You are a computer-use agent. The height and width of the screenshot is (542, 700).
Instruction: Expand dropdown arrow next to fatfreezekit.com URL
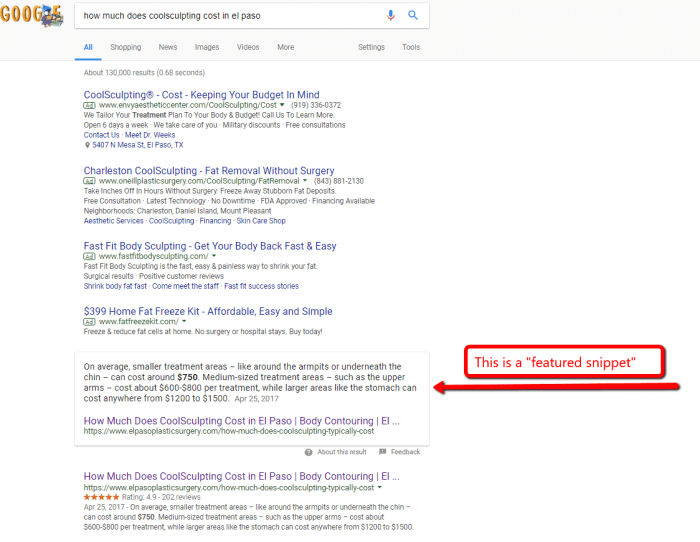(x=184, y=321)
